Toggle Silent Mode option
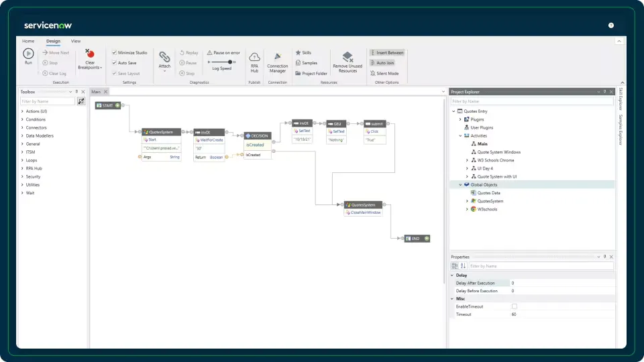 [x=384, y=74]
